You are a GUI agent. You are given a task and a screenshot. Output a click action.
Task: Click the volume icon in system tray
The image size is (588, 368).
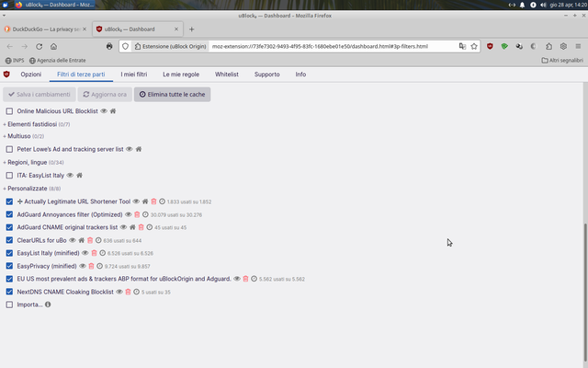pyautogui.click(x=543, y=5)
